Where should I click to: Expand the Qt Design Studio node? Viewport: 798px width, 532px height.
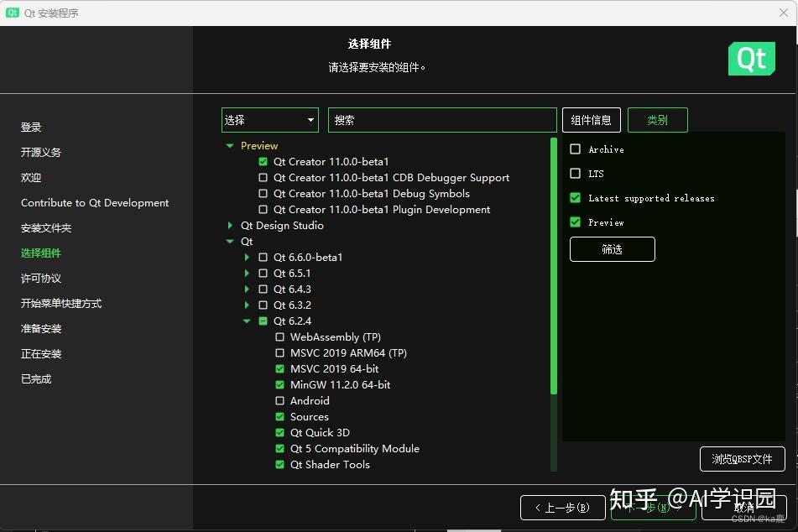click(x=231, y=225)
